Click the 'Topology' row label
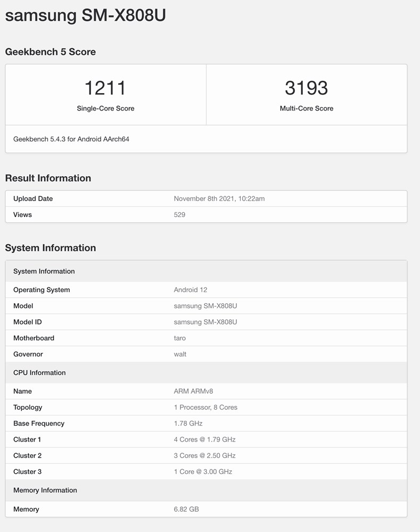This screenshot has height=532, width=420. [x=28, y=407]
